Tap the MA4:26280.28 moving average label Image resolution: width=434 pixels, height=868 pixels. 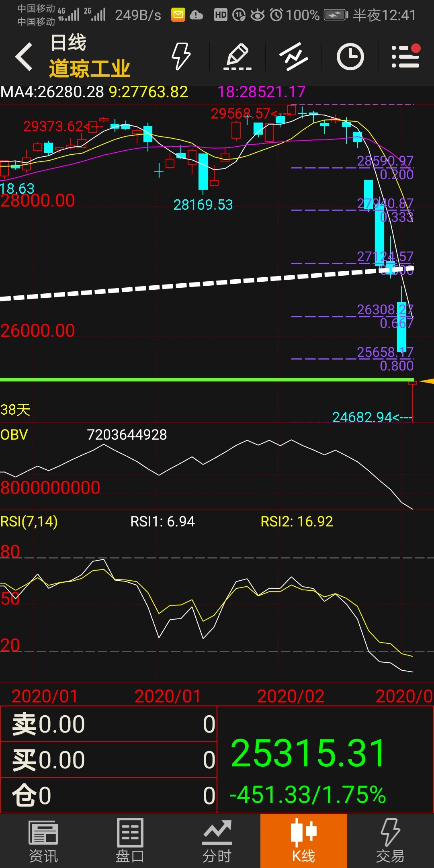point(52,92)
